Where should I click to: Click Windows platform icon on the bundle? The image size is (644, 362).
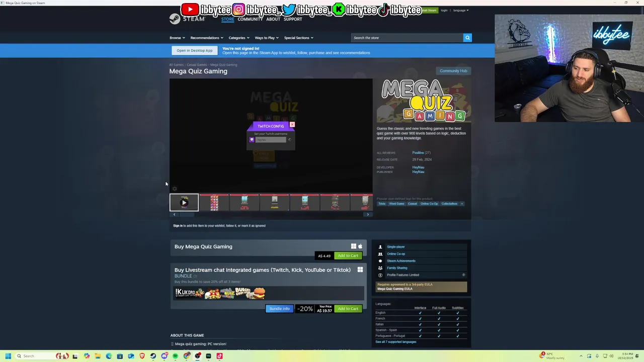(x=360, y=270)
